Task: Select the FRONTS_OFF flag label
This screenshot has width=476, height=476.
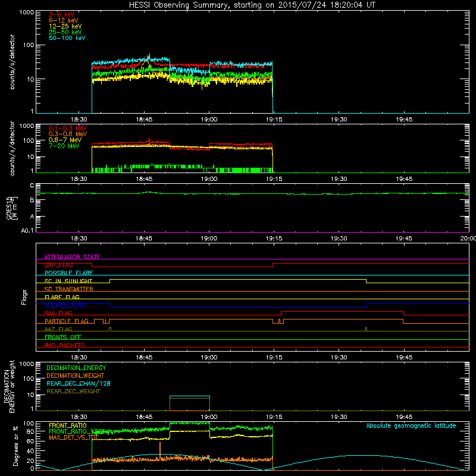Action: [x=63, y=337]
